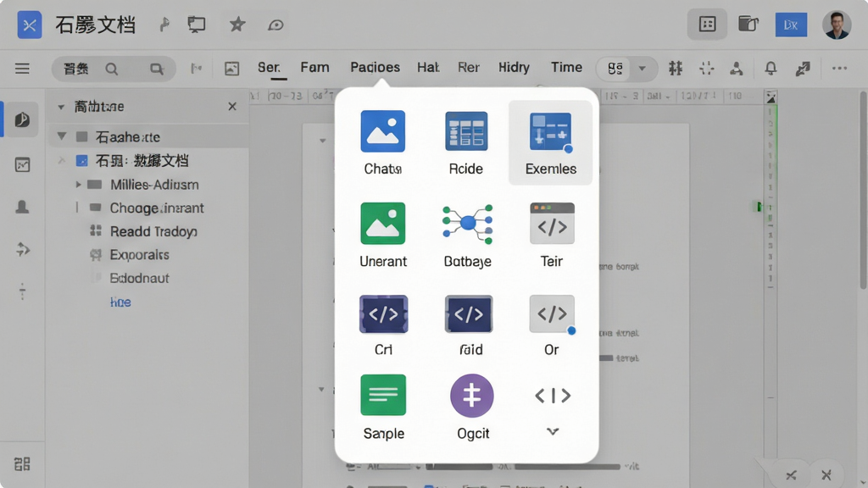Open the Fam menu
The image size is (868, 488).
click(314, 68)
